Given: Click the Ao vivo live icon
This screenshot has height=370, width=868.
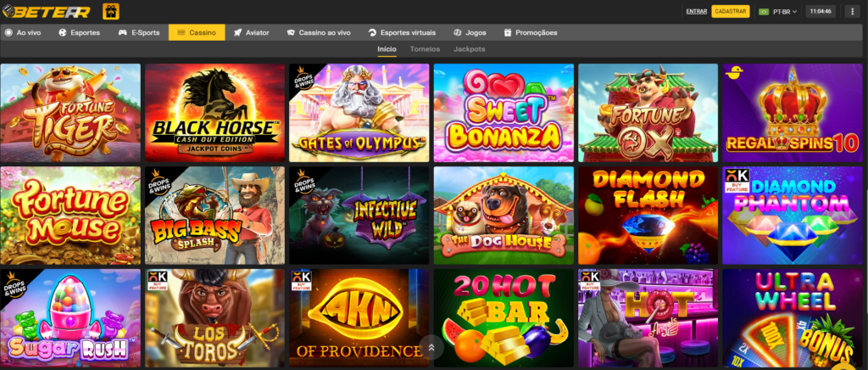Looking at the screenshot, I should point(8,33).
